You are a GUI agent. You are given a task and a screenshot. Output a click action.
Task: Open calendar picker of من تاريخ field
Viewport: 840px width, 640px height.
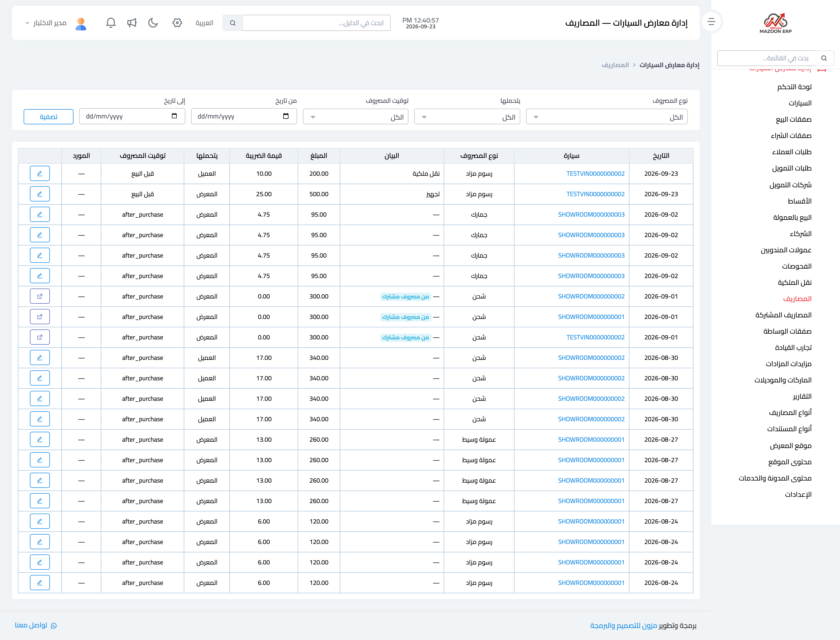(x=286, y=116)
